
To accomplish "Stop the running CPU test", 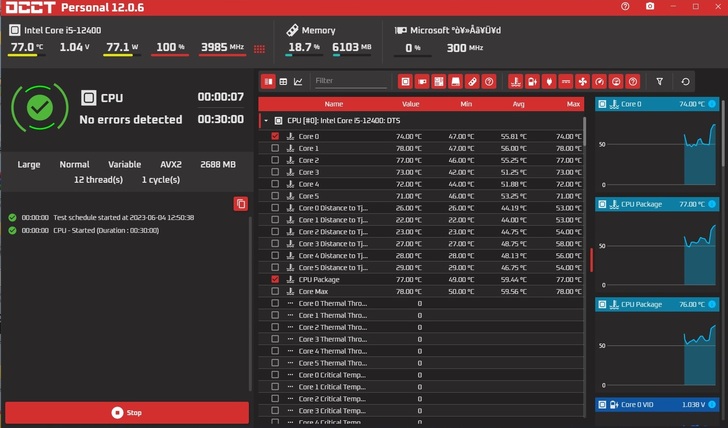I will pos(127,412).
